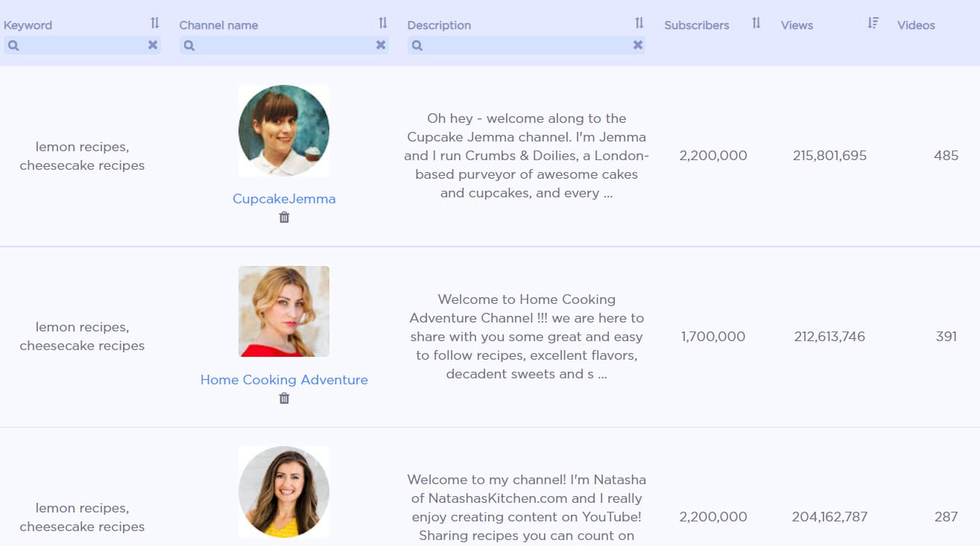Click the Views column header label
This screenshot has width=980, height=546.
797,25
